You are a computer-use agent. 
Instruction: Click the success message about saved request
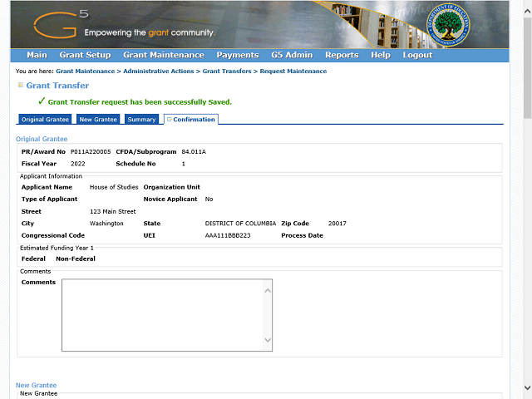coord(140,102)
